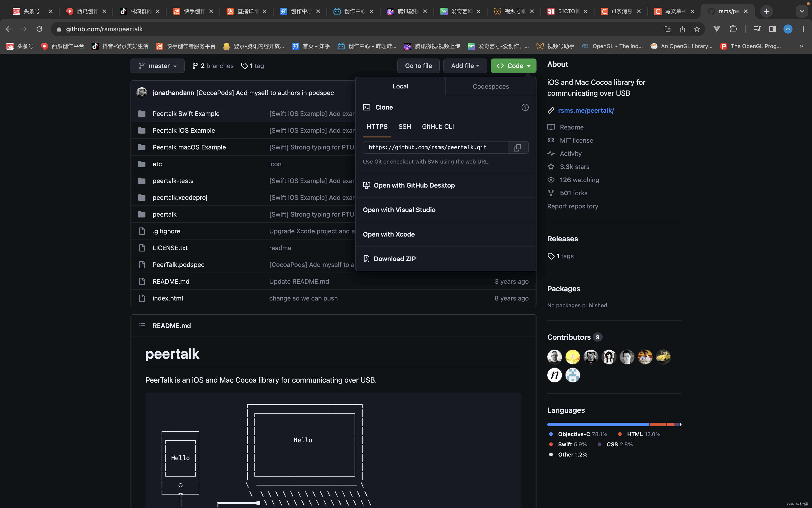Open index.html file
Screen dimensions: 812x508
[168, 298]
